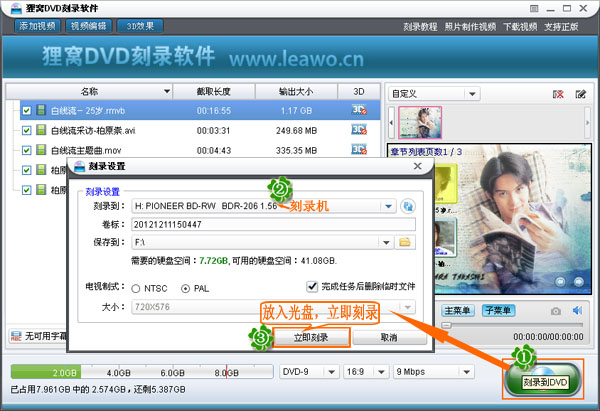Click the browse folder icon
Viewport: 600px width, 411px height.
[x=405, y=242]
